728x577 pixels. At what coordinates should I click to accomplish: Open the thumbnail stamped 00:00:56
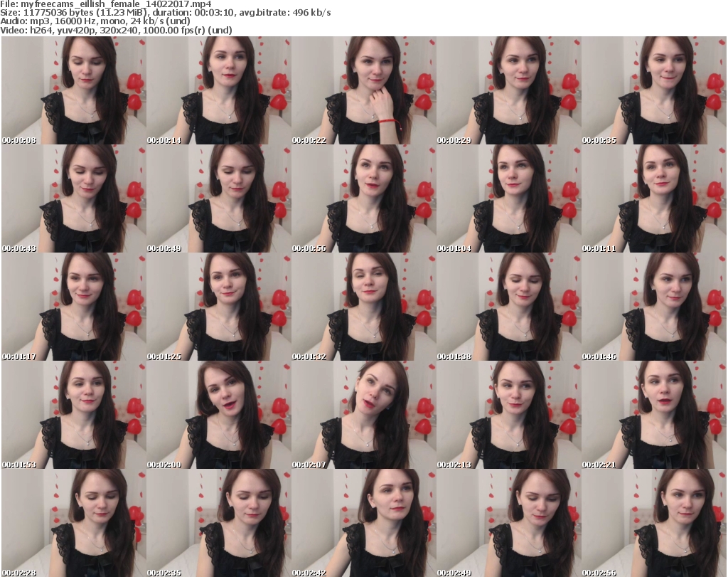pyautogui.click(x=364, y=198)
